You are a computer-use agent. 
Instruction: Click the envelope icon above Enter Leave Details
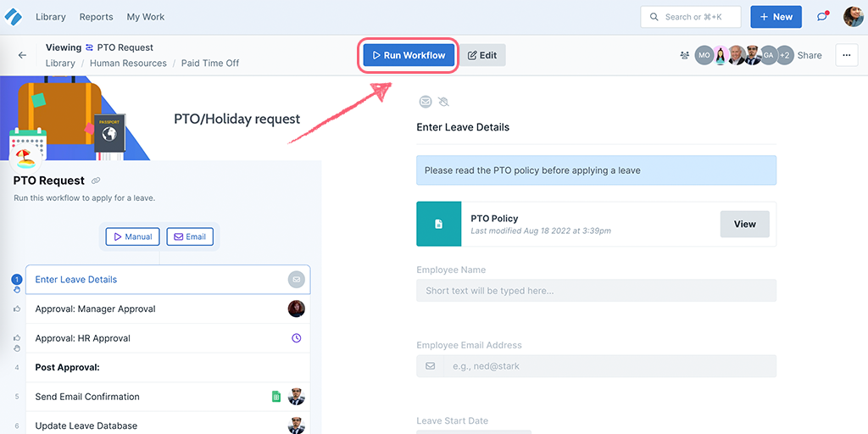click(426, 102)
